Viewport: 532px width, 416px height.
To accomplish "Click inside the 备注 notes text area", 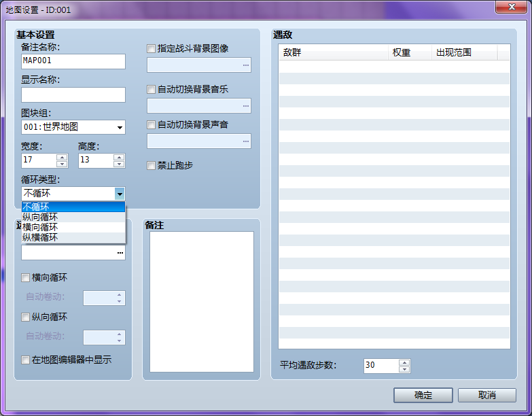I will [202, 302].
